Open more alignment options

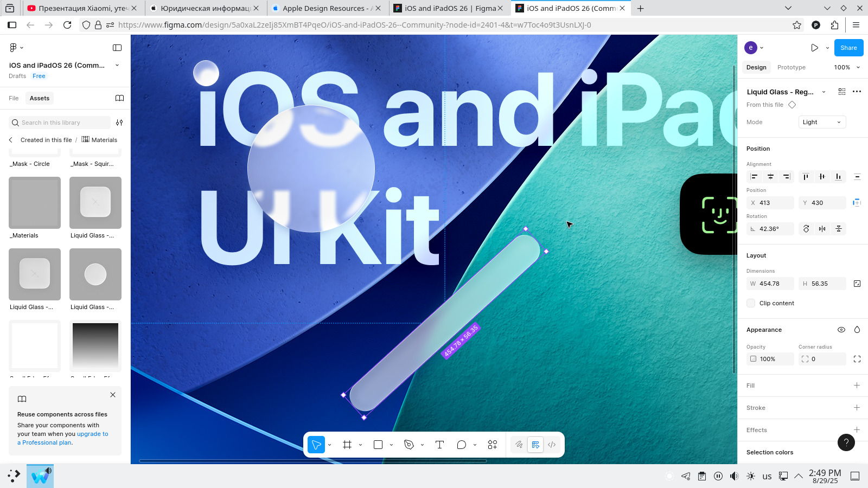tap(857, 177)
